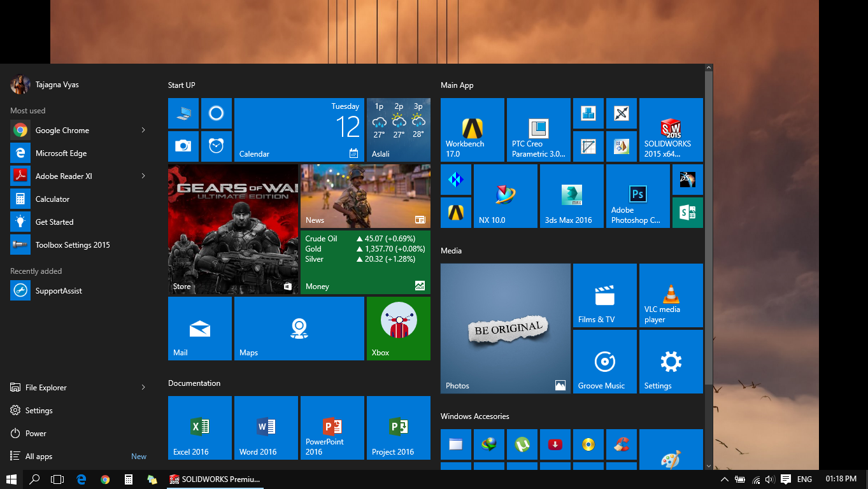Open Internet Download Manager small tile

pos(489,444)
